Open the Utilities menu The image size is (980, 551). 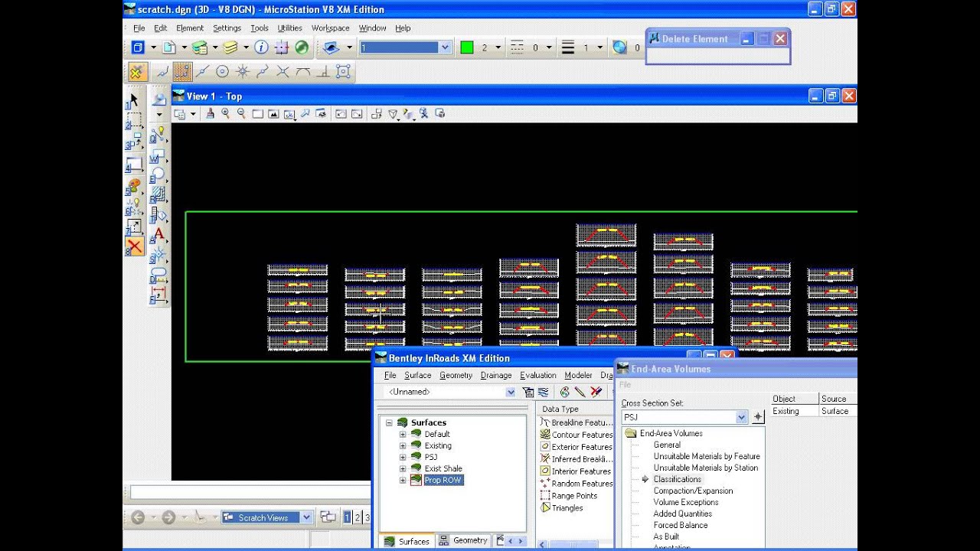point(289,28)
